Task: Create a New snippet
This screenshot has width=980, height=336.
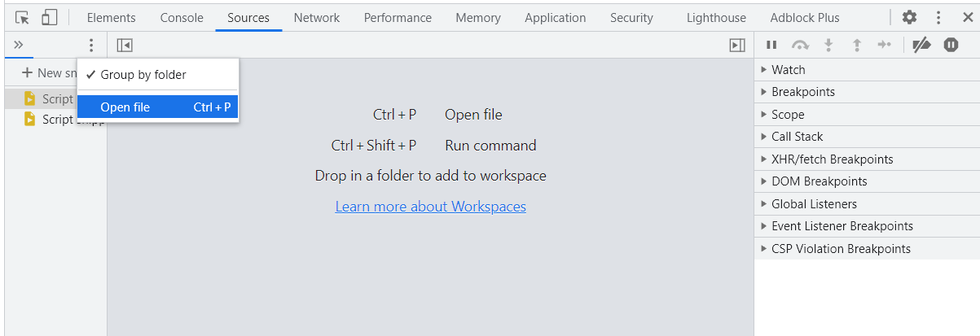Action: coord(49,73)
